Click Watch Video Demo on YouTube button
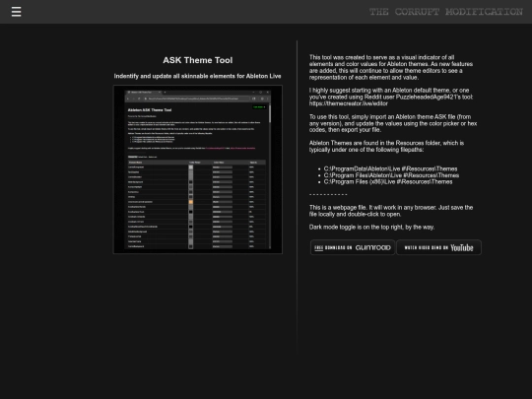Screen dimensions: 532x399 (x=438, y=247)
